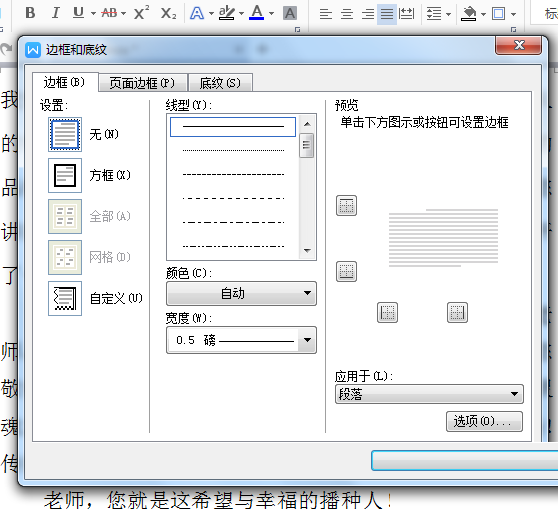Apply superscript formatting
This screenshot has height=509, width=558.
click(x=141, y=13)
